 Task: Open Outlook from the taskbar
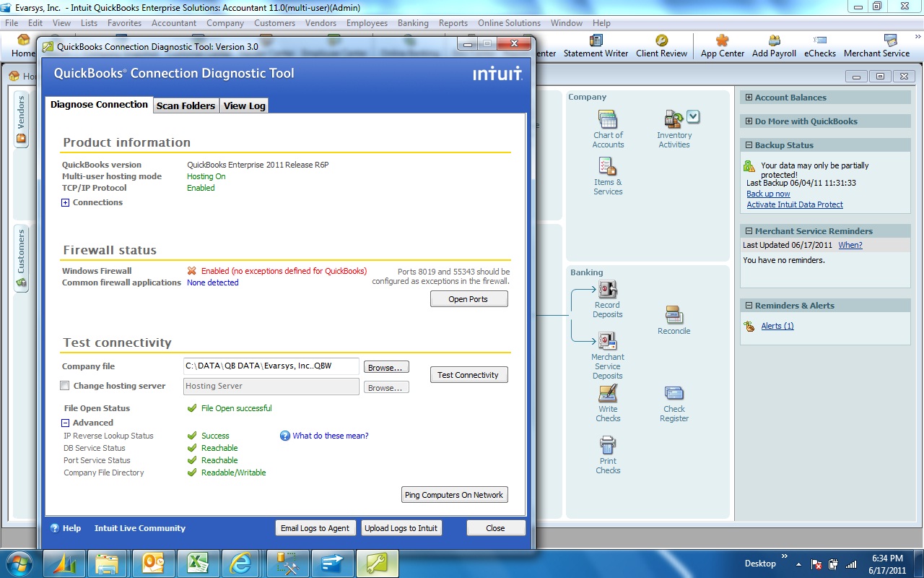coord(152,563)
